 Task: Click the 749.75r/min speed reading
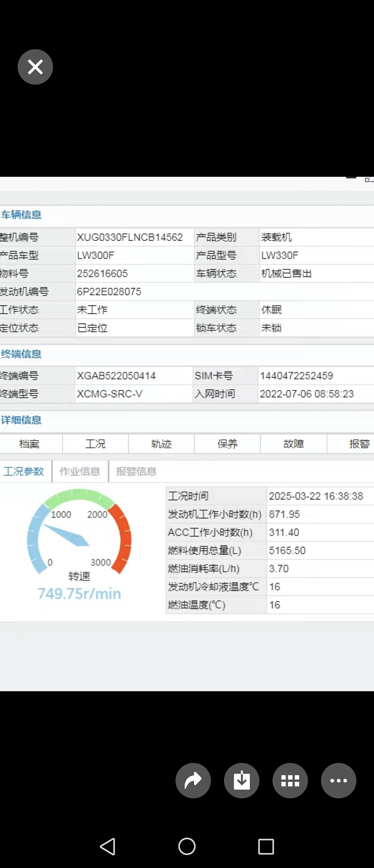point(79,594)
